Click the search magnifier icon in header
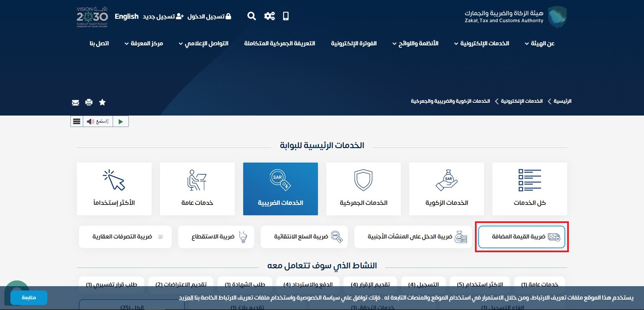The width and height of the screenshot is (644, 310). (251, 16)
